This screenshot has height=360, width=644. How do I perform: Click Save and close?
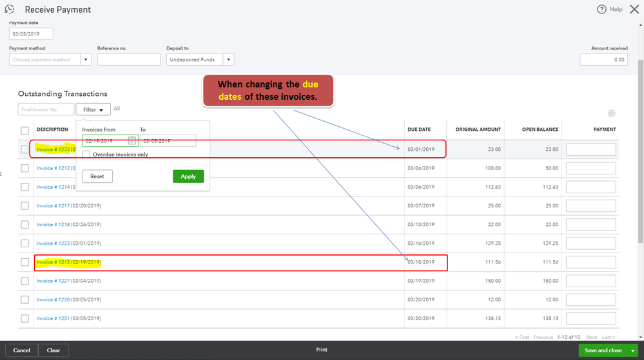[x=603, y=350]
